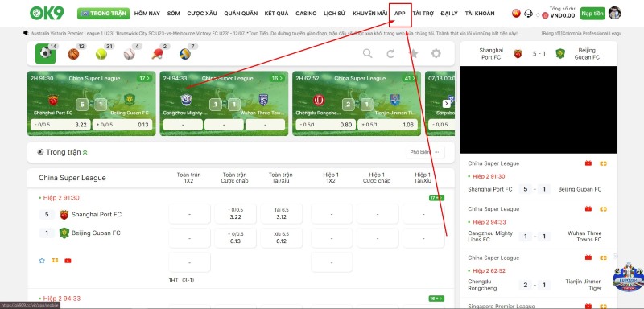Viewport: 644px width, 309px height.
Task: Refresh the odds list
Action: [x=390, y=53]
